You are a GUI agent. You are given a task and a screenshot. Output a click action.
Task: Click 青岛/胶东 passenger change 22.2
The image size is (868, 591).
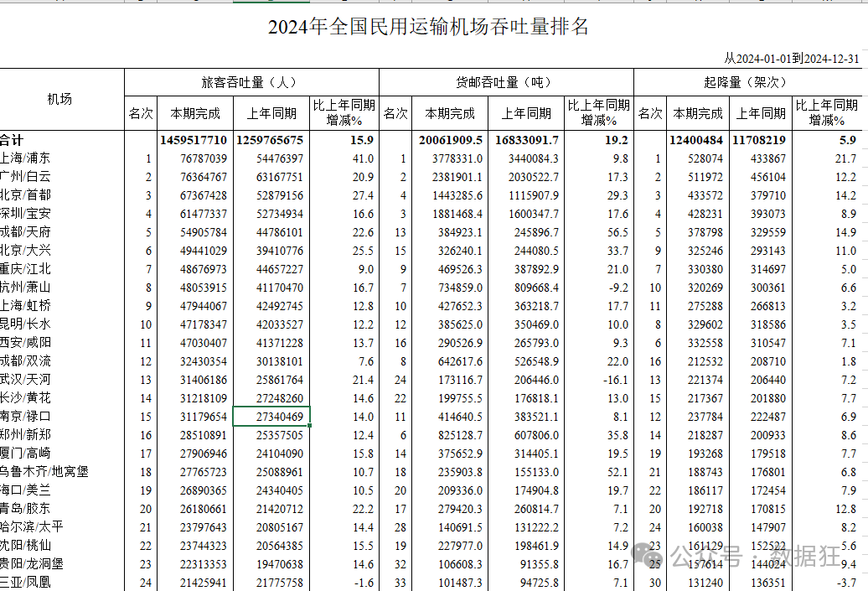363,509
